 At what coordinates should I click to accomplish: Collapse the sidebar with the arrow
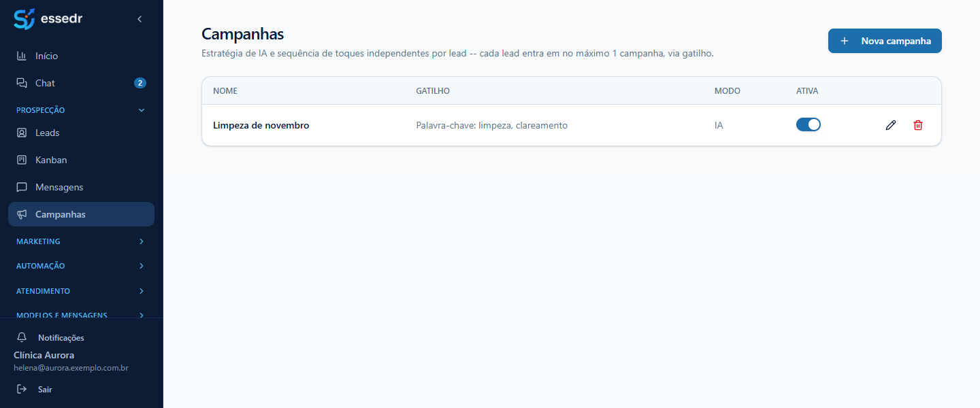click(x=140, y=19)
